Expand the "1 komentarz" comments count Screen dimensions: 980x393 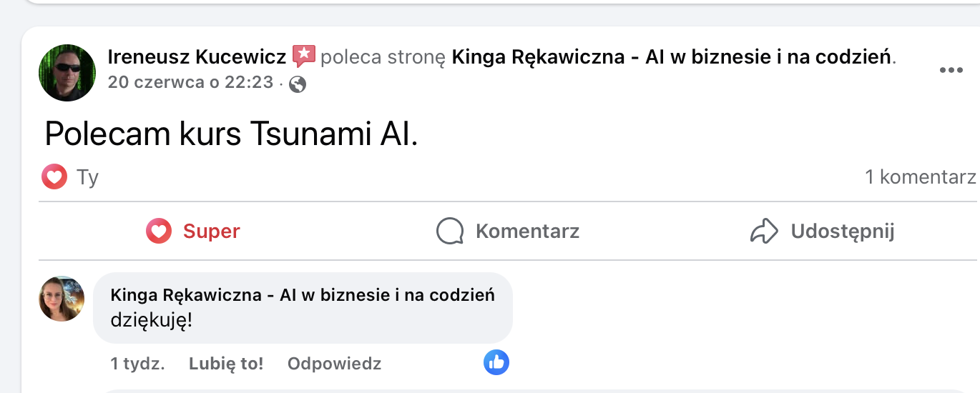tap(920, 177)
